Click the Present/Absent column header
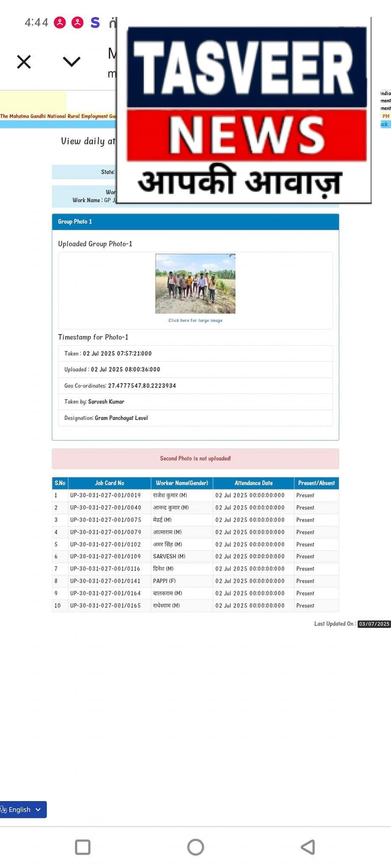This screenshot has width=391, height=868. click(316, 483)
